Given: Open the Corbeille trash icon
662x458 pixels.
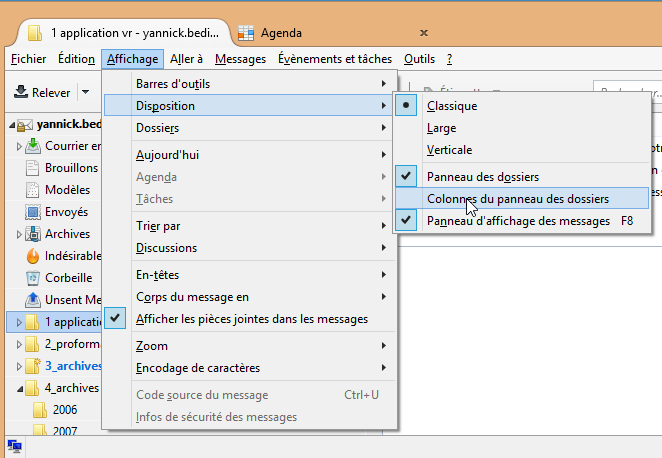Looking at the screenshot, I should 32,278.
